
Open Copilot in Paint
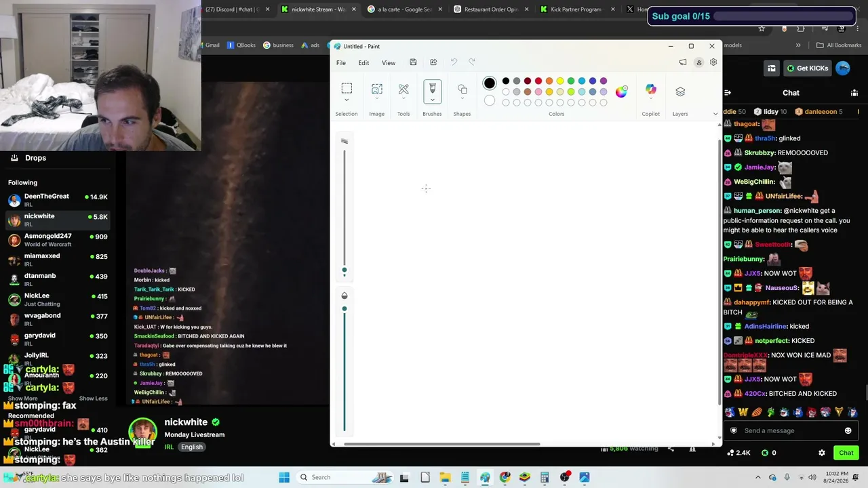pyautogui.click(x=651, y=89)
